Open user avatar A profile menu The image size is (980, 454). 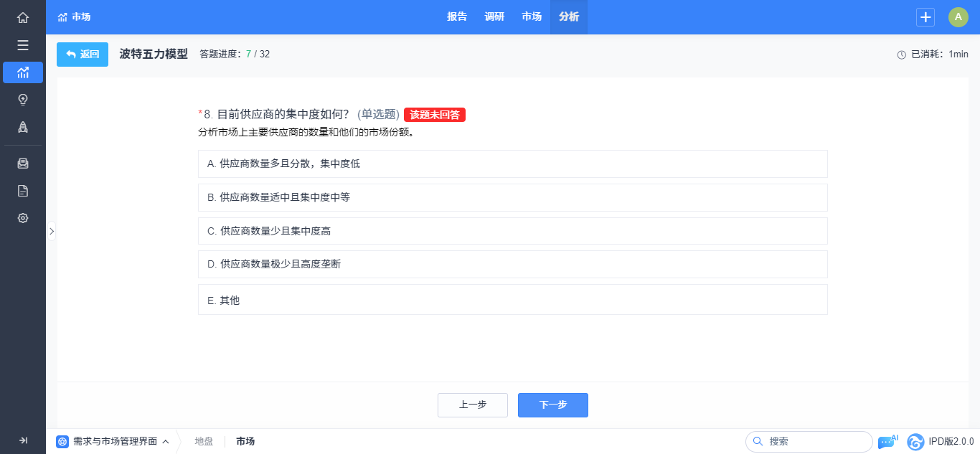click(958, 17)
